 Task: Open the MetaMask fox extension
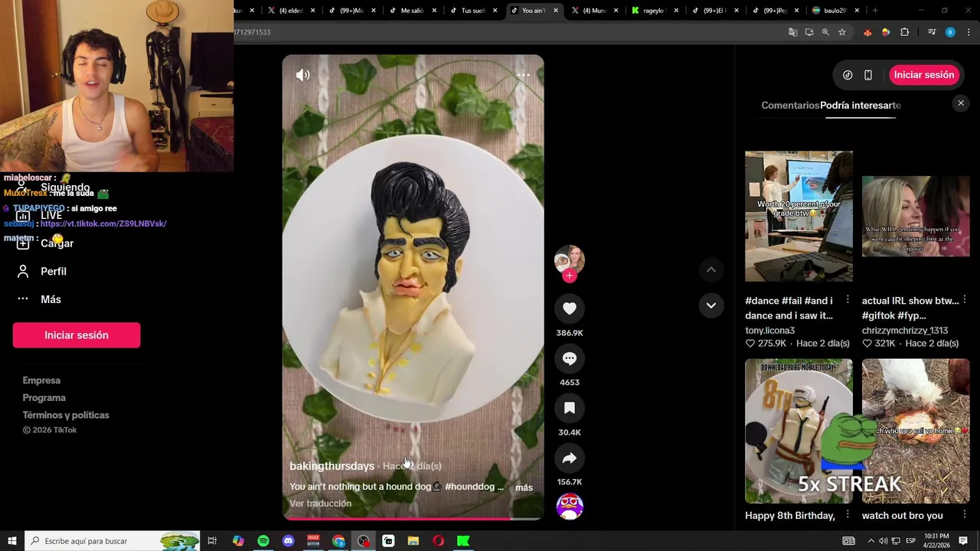867,32
